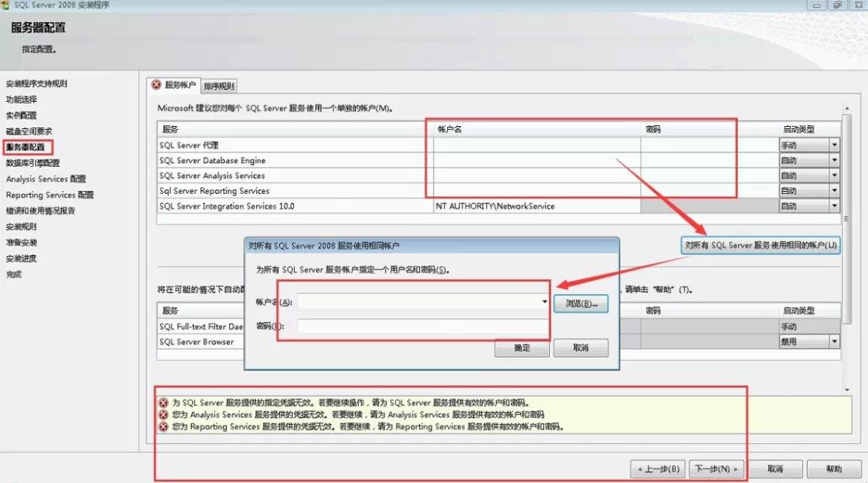This screenshot has width=868, height=483.
Task: Click the same-account dialog title bar
Action: (x=432, y=245)
